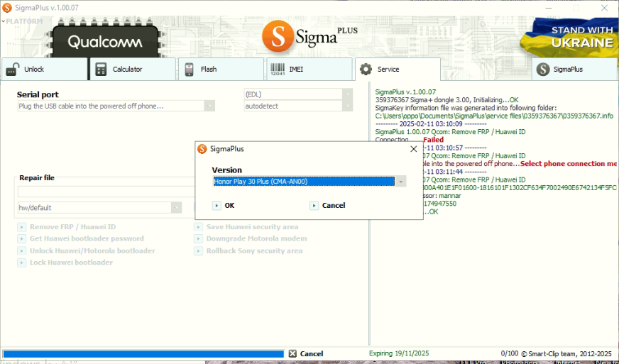Open the (EDL) connection mode dropdown
Viewport: 619px width, 364px height.
tap(347, 94)
